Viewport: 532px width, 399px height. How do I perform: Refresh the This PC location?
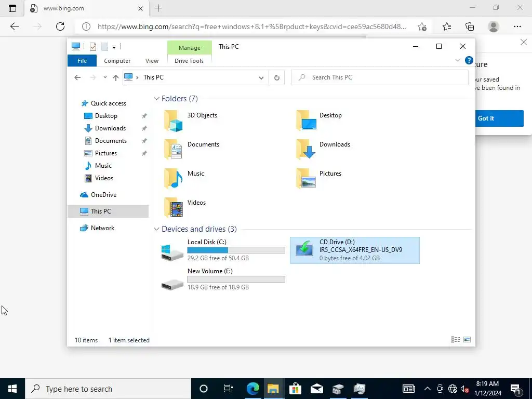click(x=277, y=78)
